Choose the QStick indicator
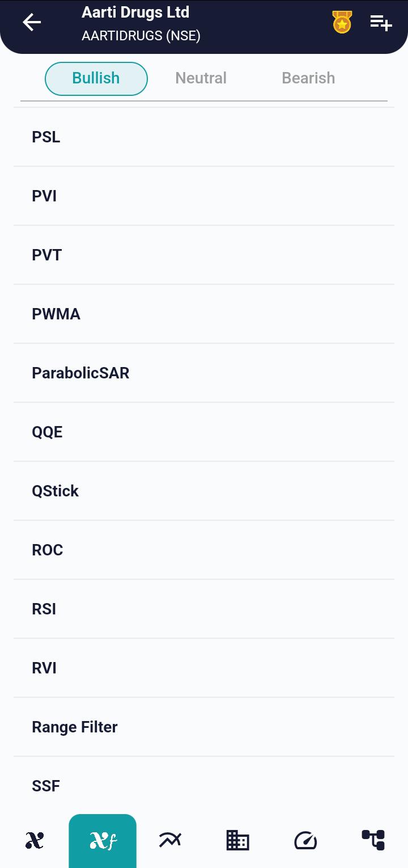408x868 pixels. (204, 491)
